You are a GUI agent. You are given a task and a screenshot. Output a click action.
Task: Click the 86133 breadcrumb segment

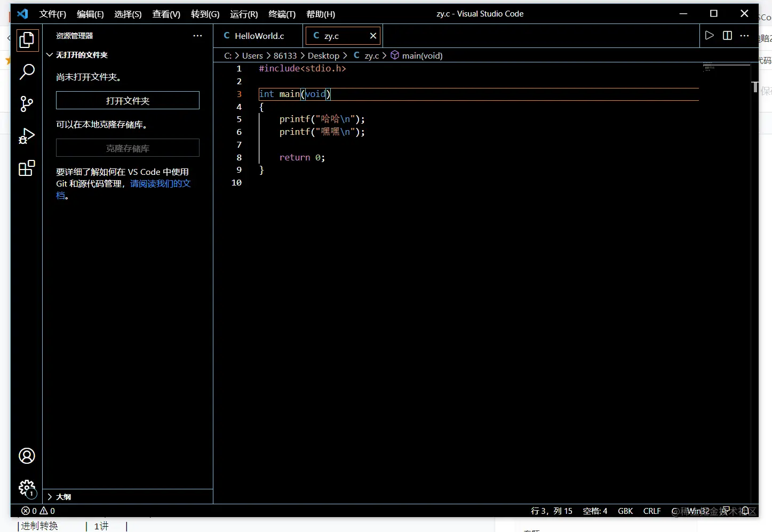tap(285, 55)
